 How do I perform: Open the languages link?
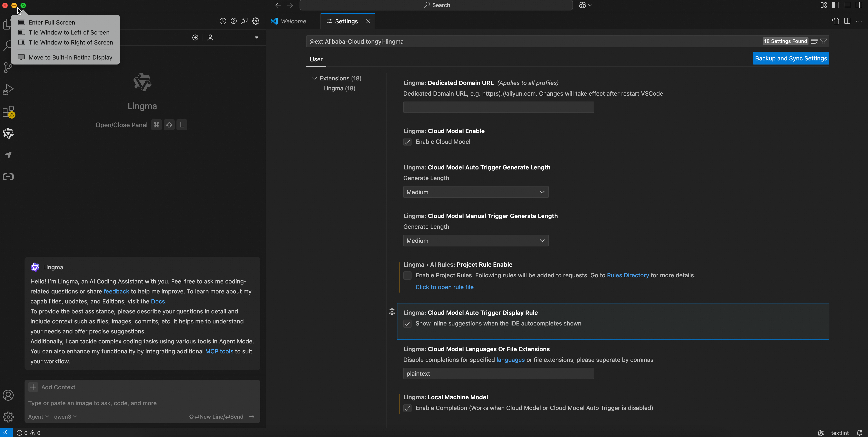click(x=511, y=360)
